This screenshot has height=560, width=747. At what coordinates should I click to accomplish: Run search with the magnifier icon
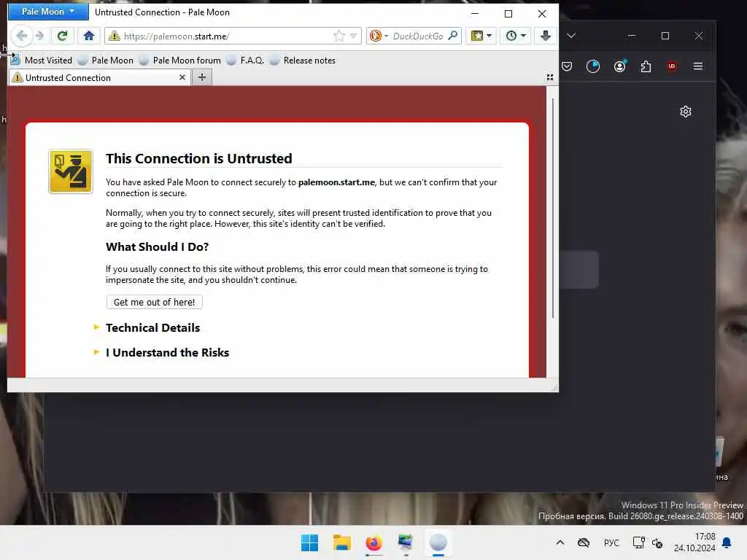453,36
